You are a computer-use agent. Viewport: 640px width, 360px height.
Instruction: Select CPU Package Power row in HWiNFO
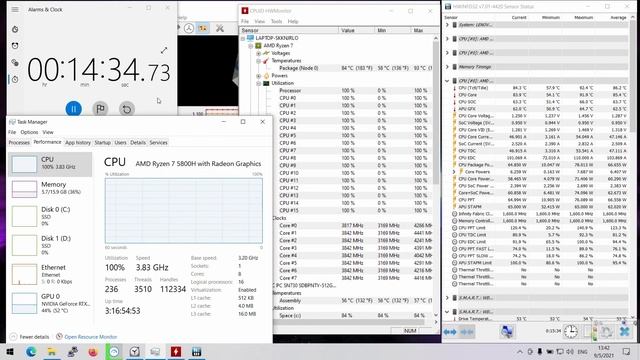[x=539, y=165]
